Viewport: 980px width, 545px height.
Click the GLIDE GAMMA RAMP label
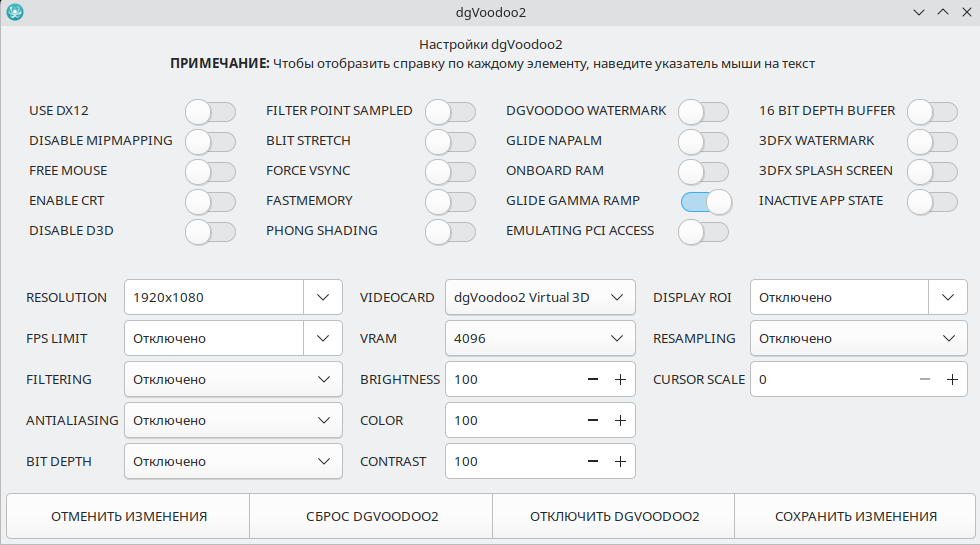tap(572, 201)
